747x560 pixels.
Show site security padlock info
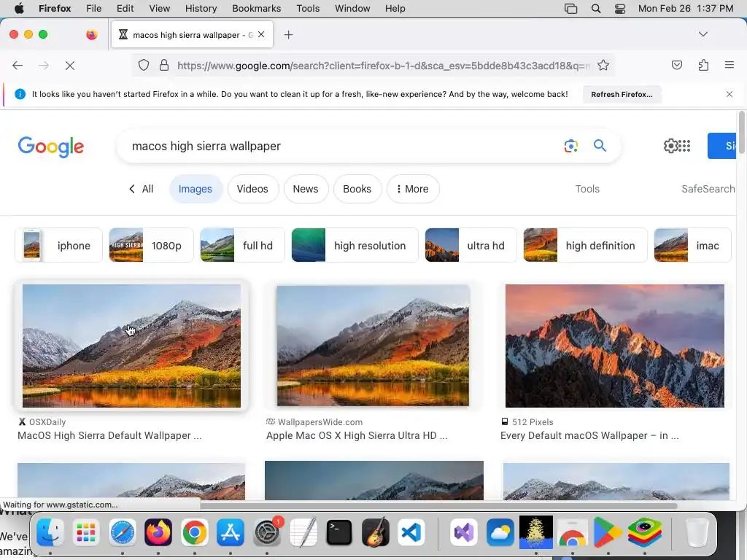pyautogui.click(x=164, y=65)
